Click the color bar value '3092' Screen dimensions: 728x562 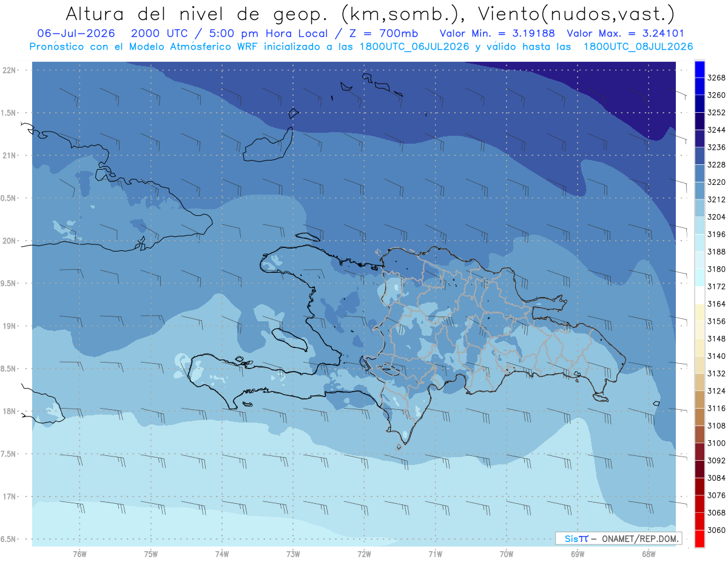pos(716,460)
